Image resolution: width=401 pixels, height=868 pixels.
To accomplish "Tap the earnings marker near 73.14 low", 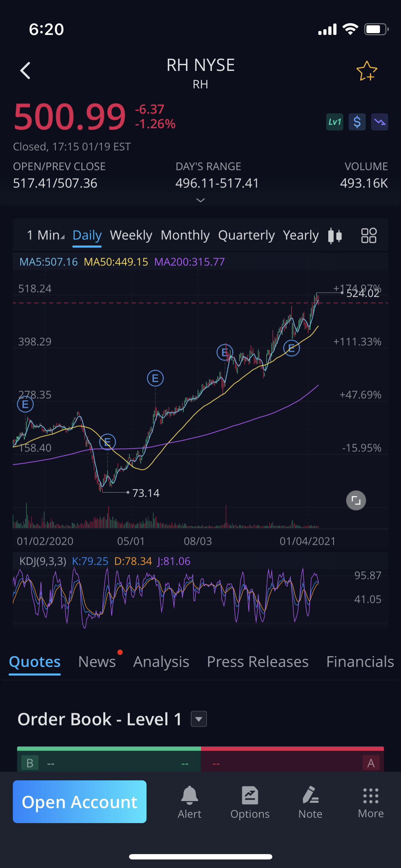I will (x=107, y=442).
